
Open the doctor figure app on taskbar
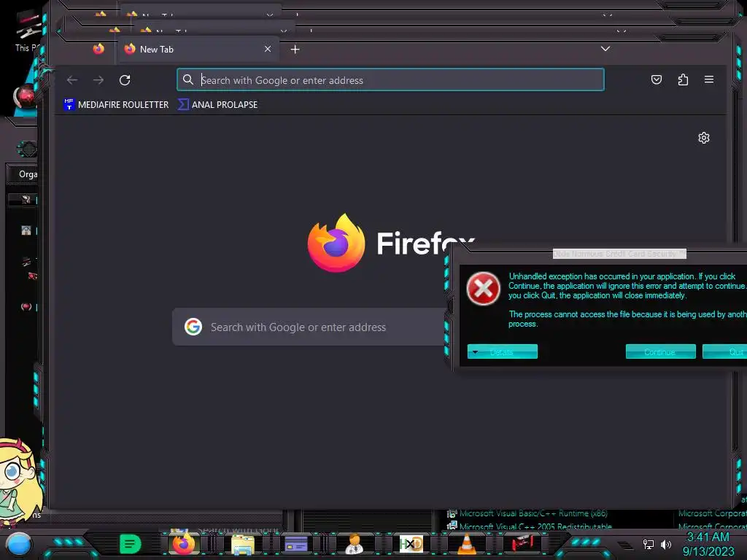[x=354, y=544]
